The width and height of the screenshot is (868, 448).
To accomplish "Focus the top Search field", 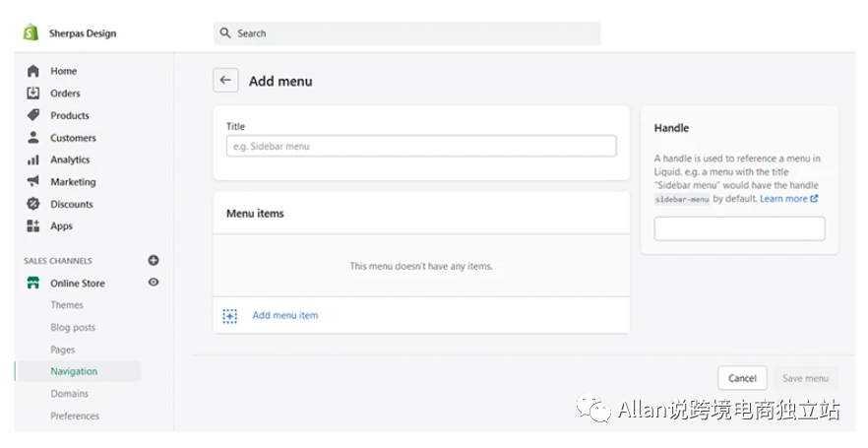I will click(406, 33).
